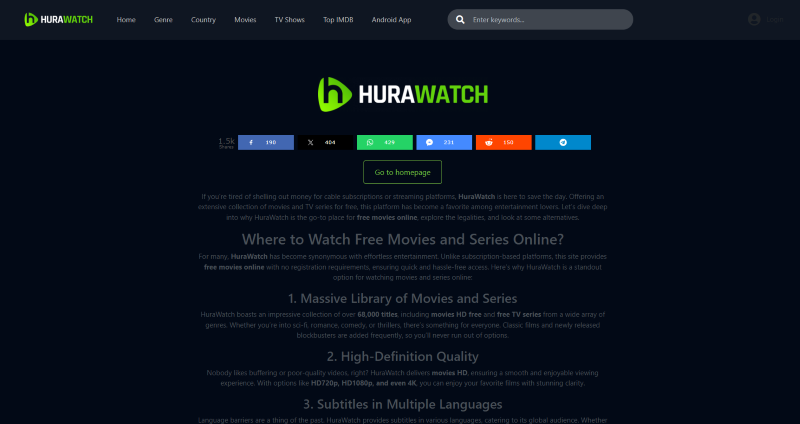Click the HuraWatch logo in the header
This screenshot has width=800, height=424.
click(59, 20)
